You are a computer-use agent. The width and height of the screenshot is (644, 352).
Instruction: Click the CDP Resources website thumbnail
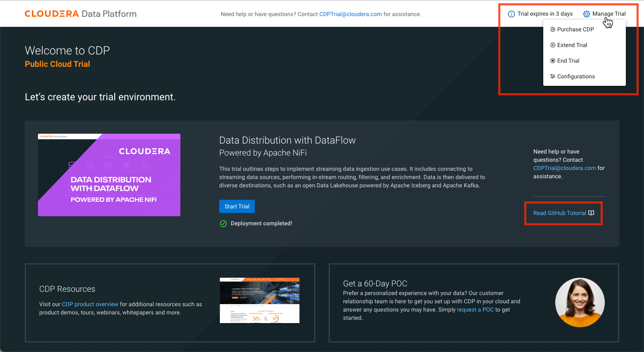pyautogui.click(x=260, y=300)
